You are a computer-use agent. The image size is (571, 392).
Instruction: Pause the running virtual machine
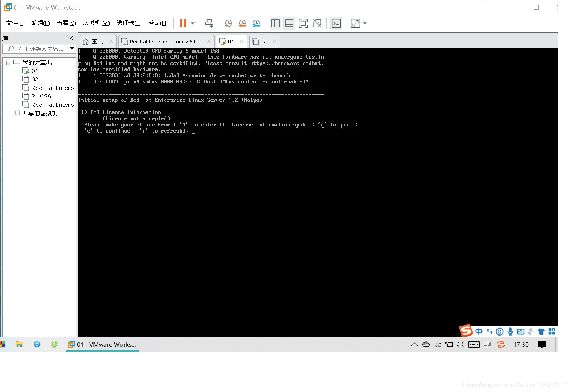point(183,23)
